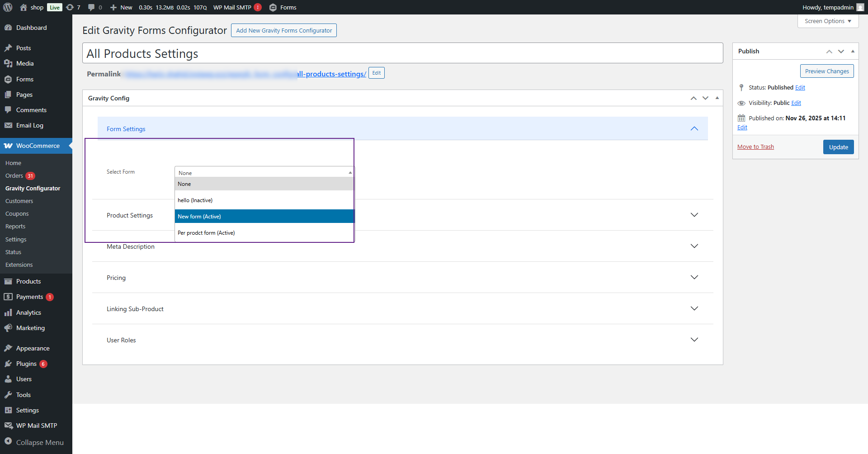This screenshot has width=868, height=454.
Task: Expand the Product Settings section
Action: tap(694, 215)
